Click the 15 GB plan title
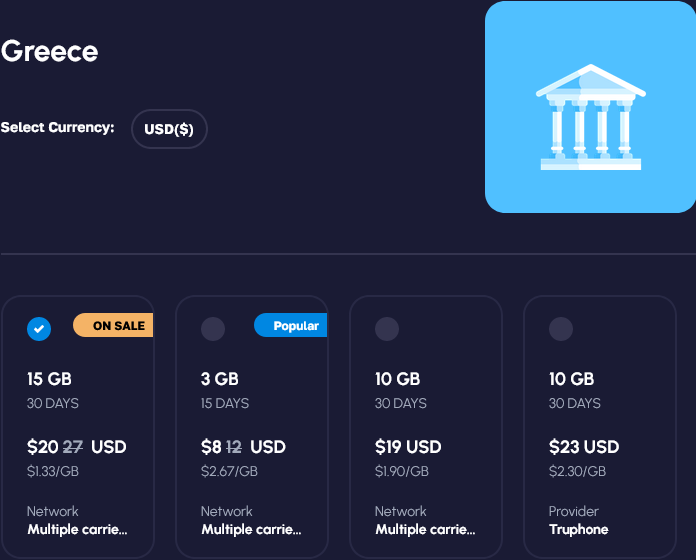Viewport: 696px width, 560px height. coord(49,379)
